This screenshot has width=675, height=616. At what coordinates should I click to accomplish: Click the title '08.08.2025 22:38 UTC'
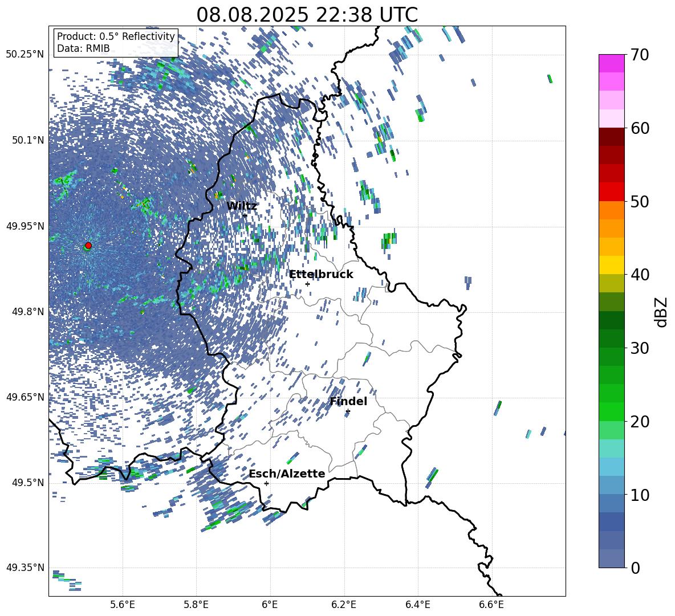[x=307, y=15]
